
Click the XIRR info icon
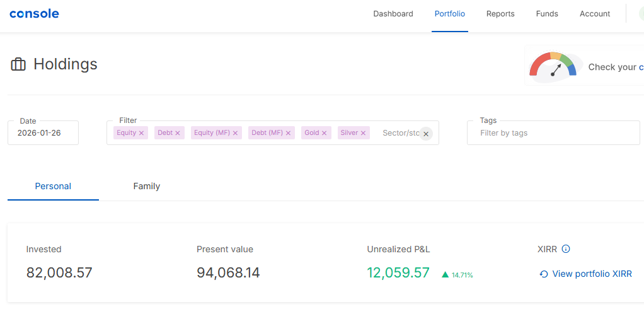pyautogui.click(x=565, y=249)
